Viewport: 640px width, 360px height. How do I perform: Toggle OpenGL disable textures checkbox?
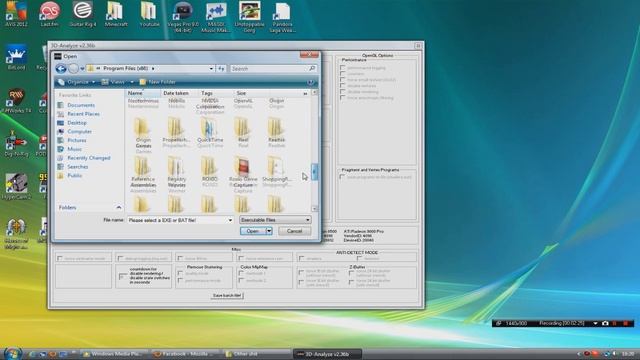coord(342,86)
